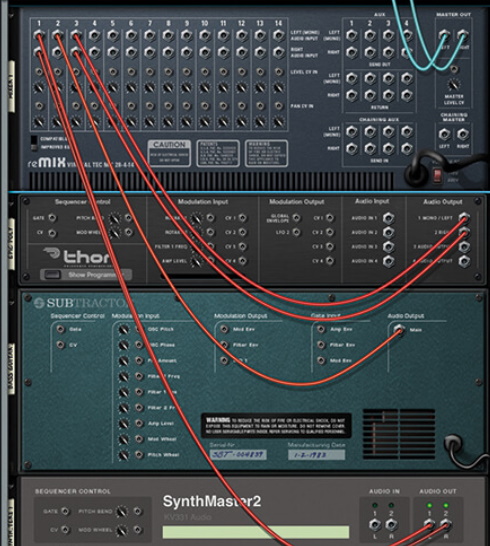The image size is (490, 546).
Task: Click the Master Level CV trim knob
Action: point(453,85)
